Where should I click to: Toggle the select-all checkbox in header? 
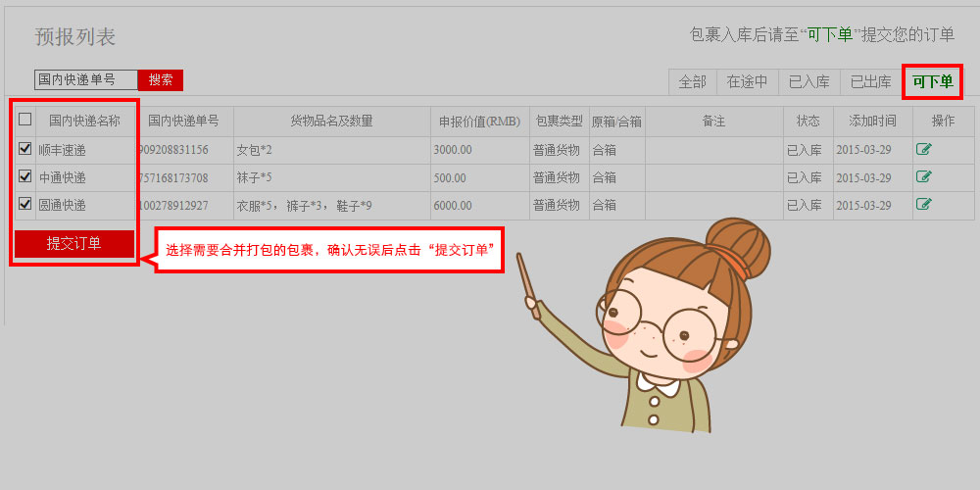pos(25,119)
